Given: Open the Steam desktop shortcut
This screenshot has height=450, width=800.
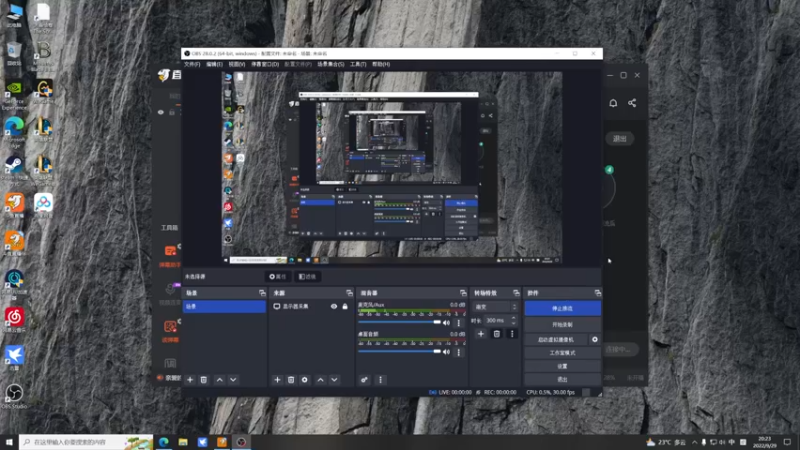Looking at the screenshot, I should pyautogui.click(x=14, y=168).
